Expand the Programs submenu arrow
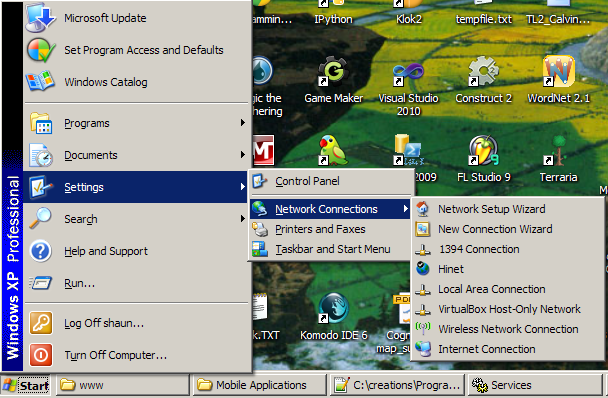 [x=243, y=123]
